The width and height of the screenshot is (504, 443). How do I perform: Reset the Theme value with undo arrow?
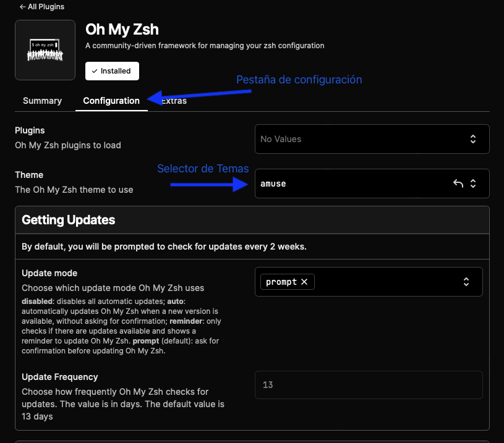458,184
